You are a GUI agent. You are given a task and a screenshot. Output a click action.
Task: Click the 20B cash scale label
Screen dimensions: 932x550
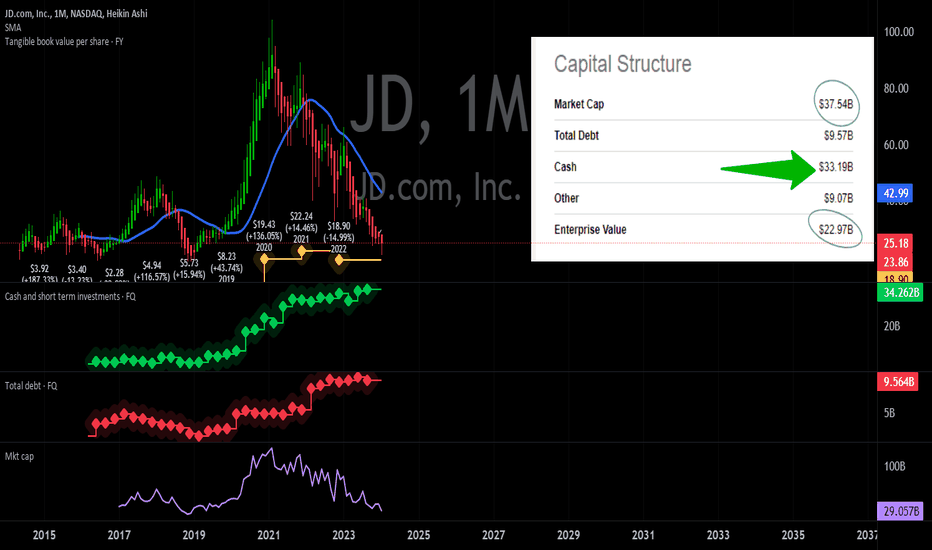tap(892, 326)
